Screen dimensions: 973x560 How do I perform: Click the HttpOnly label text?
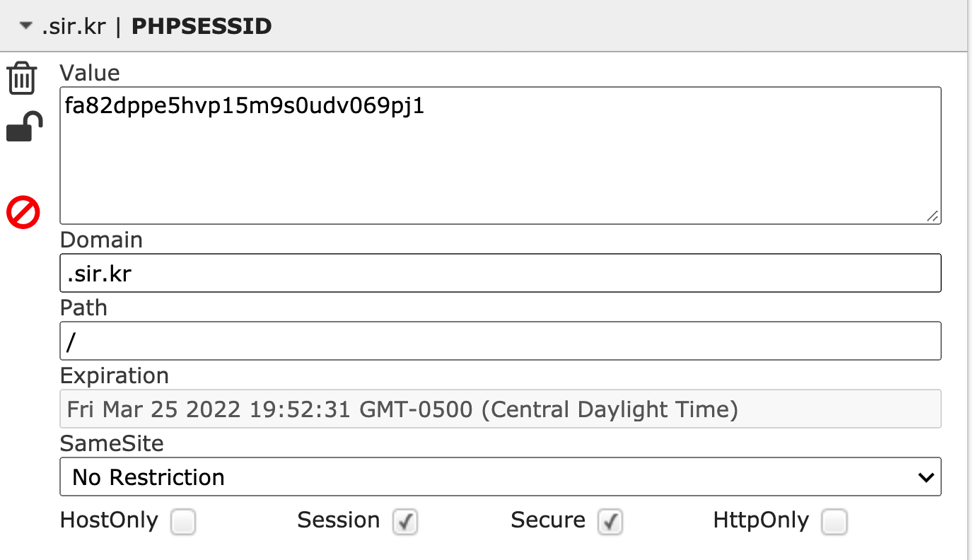(x=761, y=520)
